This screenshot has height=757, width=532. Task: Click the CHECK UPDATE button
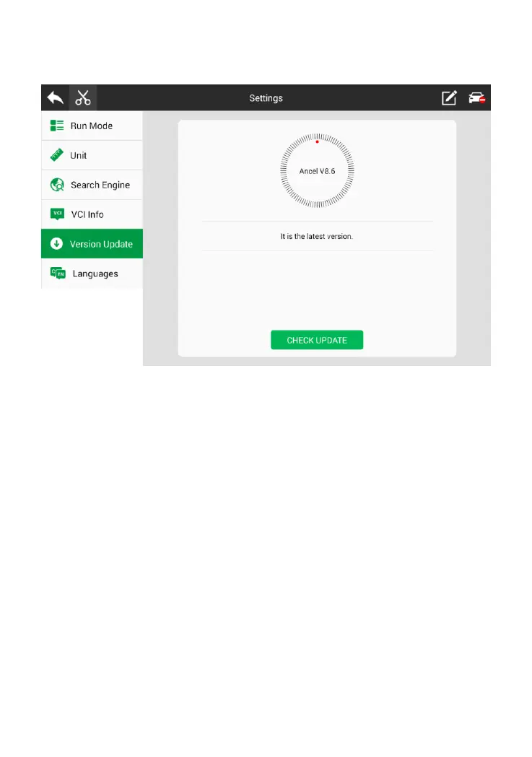click(317, 340)
